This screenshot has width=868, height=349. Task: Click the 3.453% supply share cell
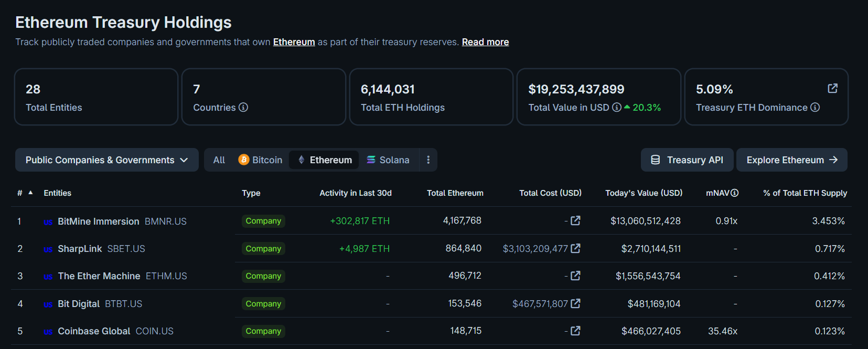pos(829,221)
